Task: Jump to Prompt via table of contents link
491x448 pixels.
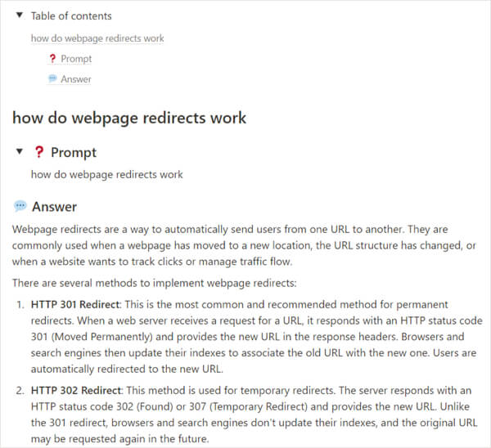Action: pos(76,59)
